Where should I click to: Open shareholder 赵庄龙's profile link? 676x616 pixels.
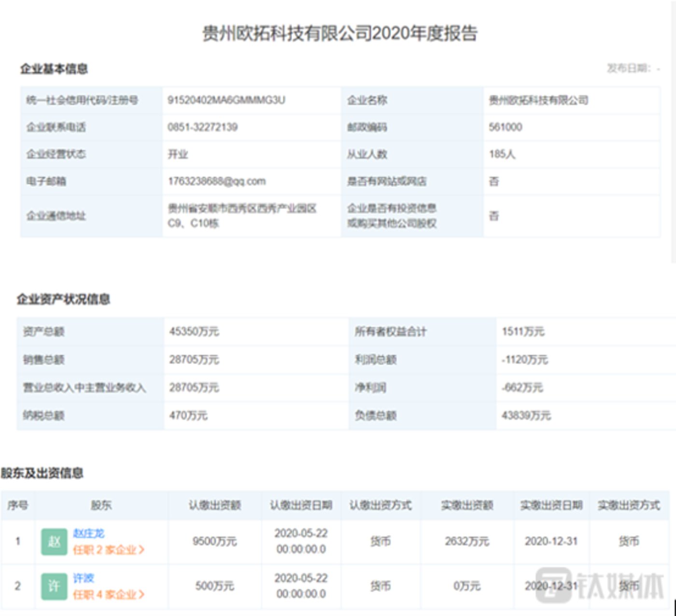(89, 533)
